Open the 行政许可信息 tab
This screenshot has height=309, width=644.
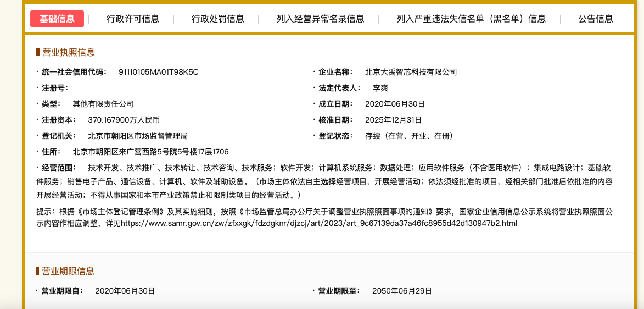tap(133, 19)
